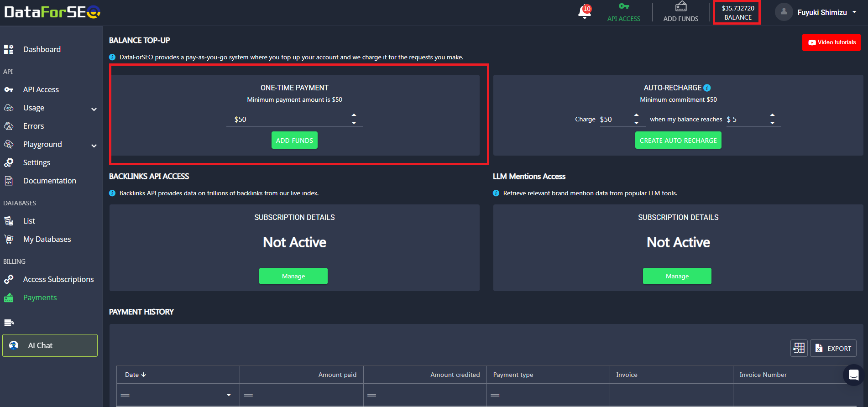
Task: Manage the LLM Mentions subscription
Action: tap(677, 276)
